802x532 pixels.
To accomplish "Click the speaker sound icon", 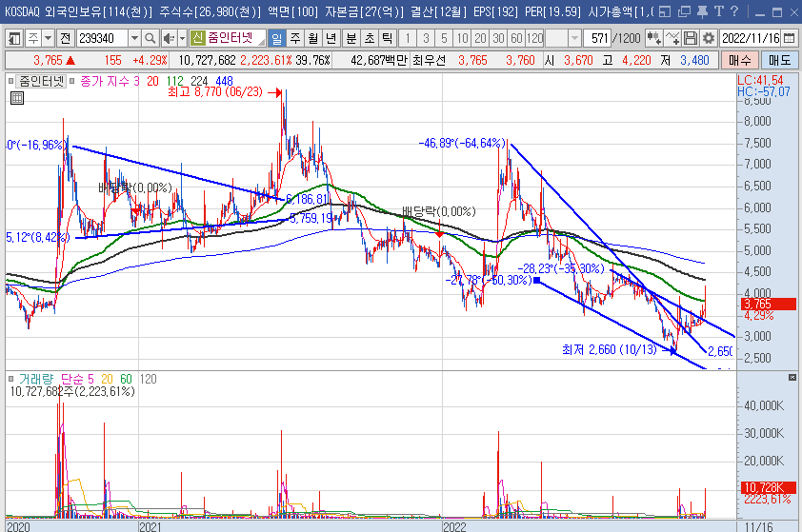I will [169, 38].
